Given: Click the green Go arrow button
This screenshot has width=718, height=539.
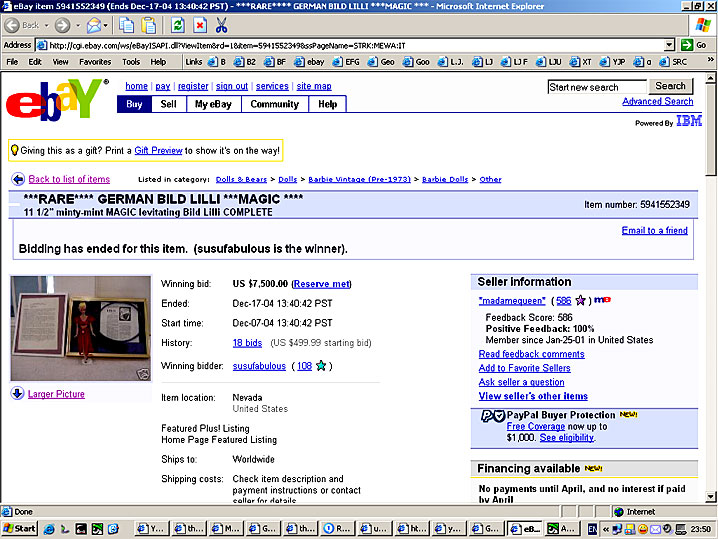Looking at the screenshot, I should pos(687,45).
